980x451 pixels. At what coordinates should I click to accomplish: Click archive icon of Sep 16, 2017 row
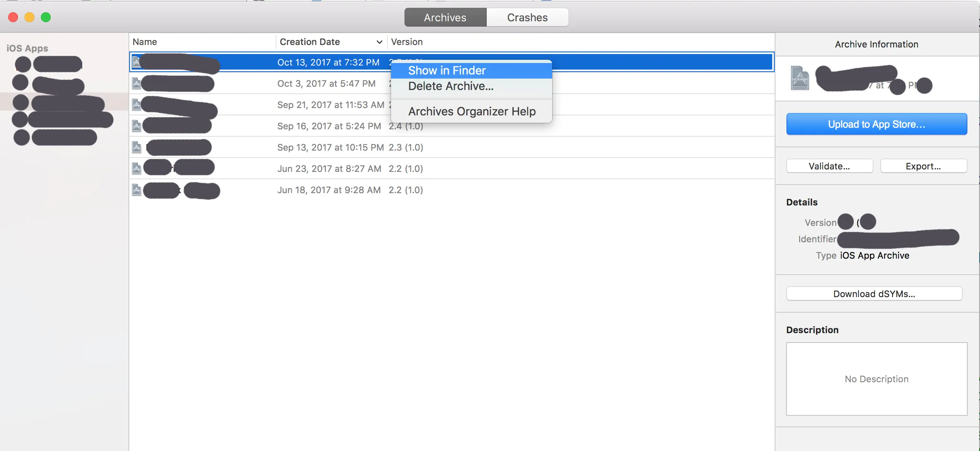pos(137,126)
